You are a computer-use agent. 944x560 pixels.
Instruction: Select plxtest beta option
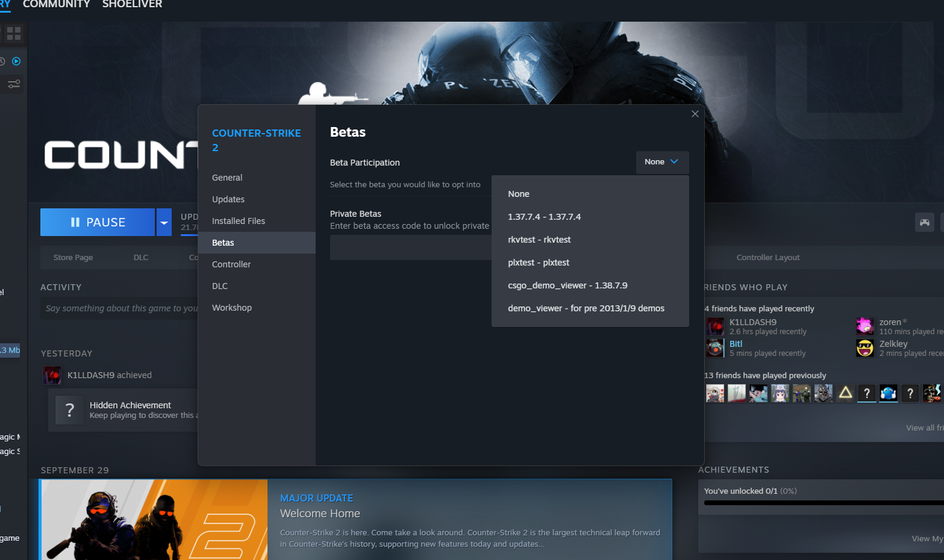590,263
